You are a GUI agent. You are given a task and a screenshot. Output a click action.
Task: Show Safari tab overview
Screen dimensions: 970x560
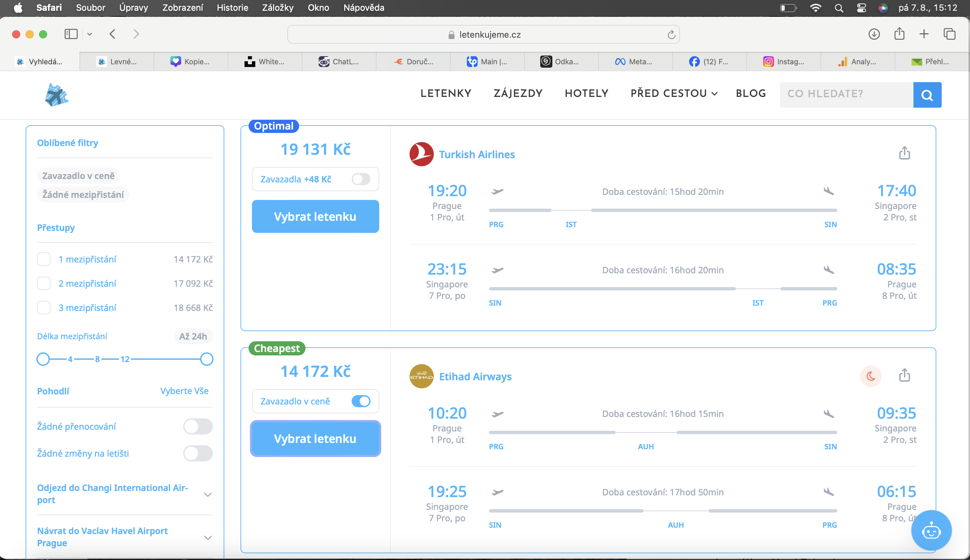coord(949,34)
